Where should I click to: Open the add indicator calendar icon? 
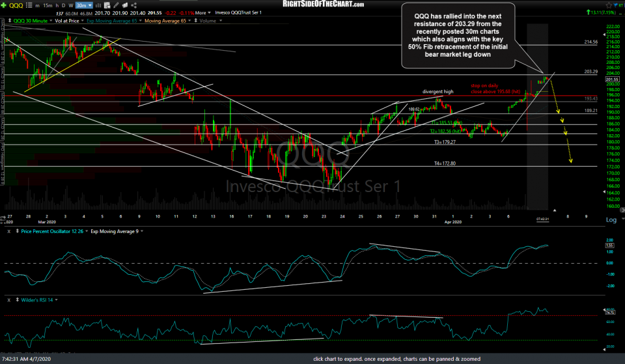(107, 5)
